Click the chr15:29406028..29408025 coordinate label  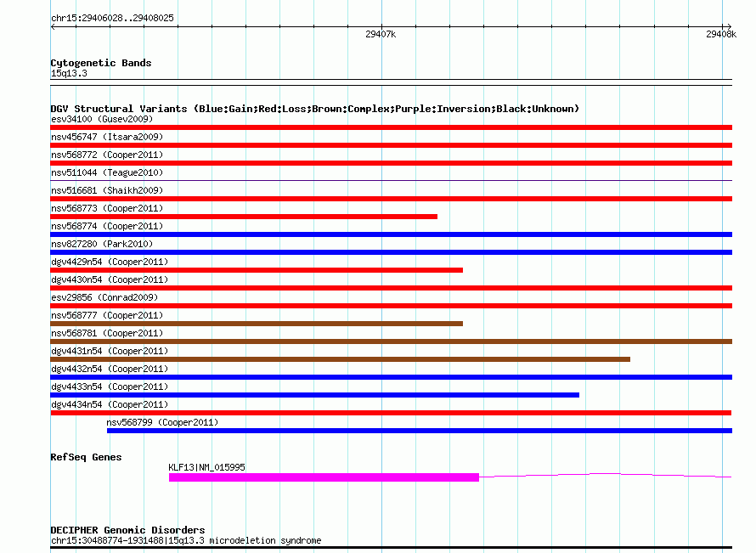[112, 18]
